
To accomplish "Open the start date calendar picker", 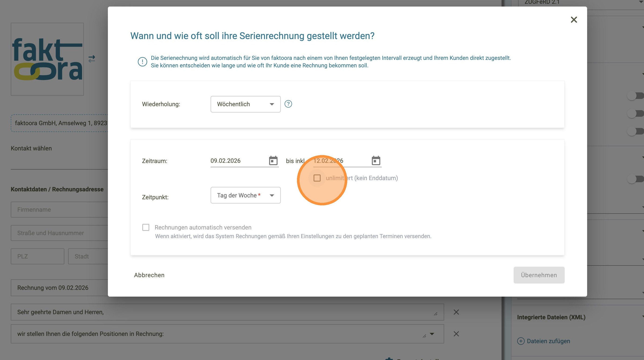I will coord(273,161).
